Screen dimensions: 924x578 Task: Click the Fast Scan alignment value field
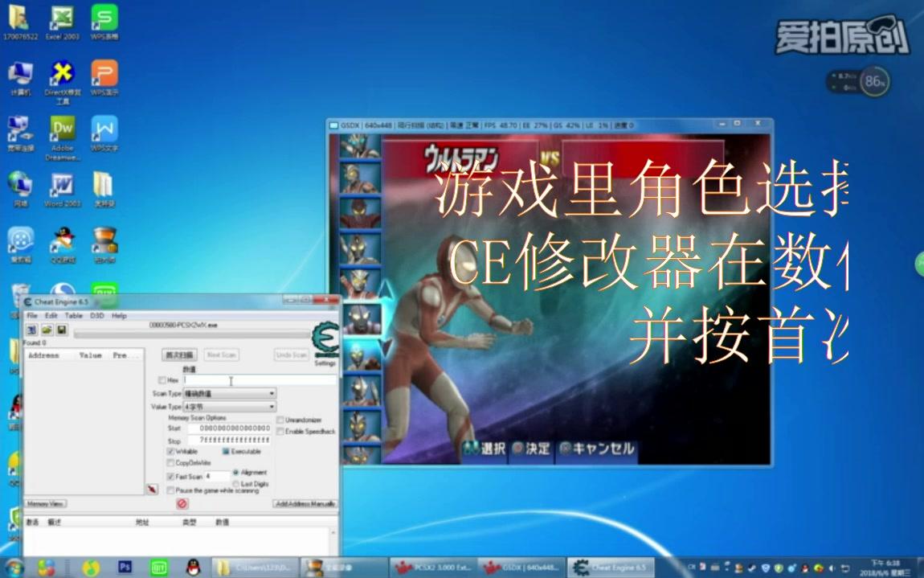click(x=217, y=477)
